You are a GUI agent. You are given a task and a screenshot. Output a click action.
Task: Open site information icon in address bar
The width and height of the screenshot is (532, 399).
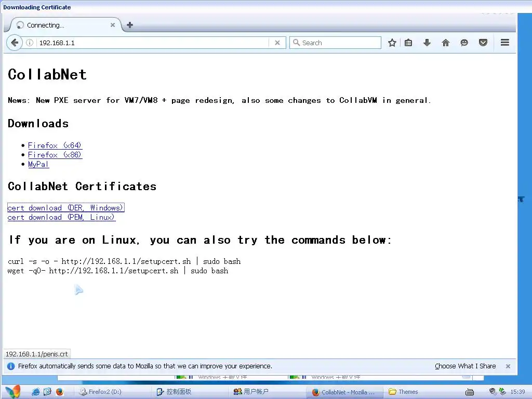[x=30, y=43]
